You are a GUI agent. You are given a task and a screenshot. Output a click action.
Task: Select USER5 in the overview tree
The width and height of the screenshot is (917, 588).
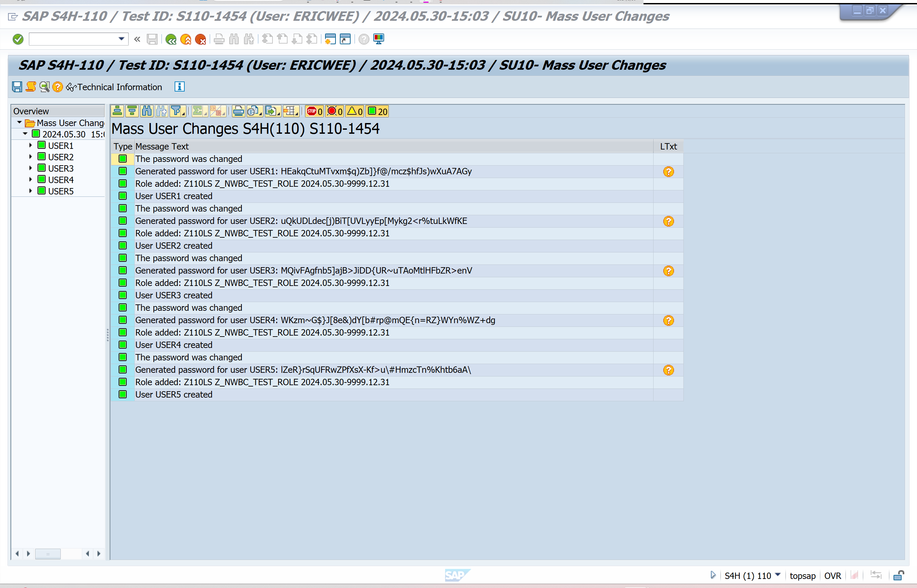coord(61,191)
